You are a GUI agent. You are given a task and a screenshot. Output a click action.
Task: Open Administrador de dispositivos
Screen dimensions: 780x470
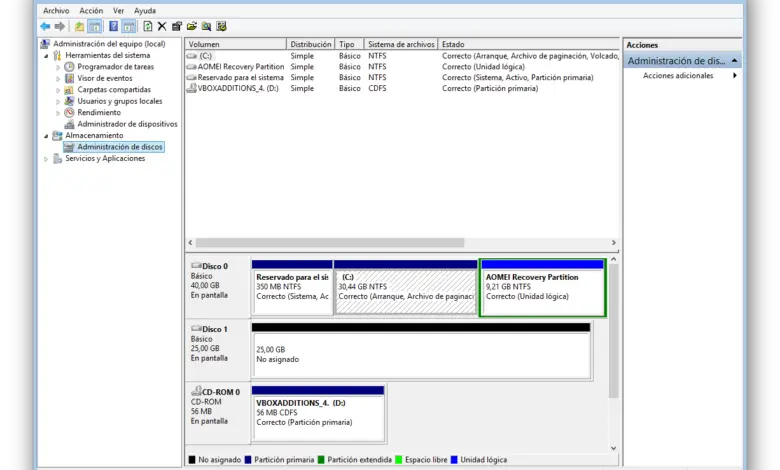[127, 124]
